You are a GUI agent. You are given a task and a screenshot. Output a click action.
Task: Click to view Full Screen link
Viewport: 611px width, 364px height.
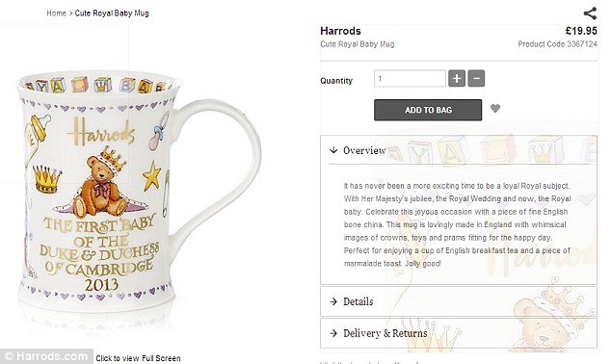coord(139,358)
